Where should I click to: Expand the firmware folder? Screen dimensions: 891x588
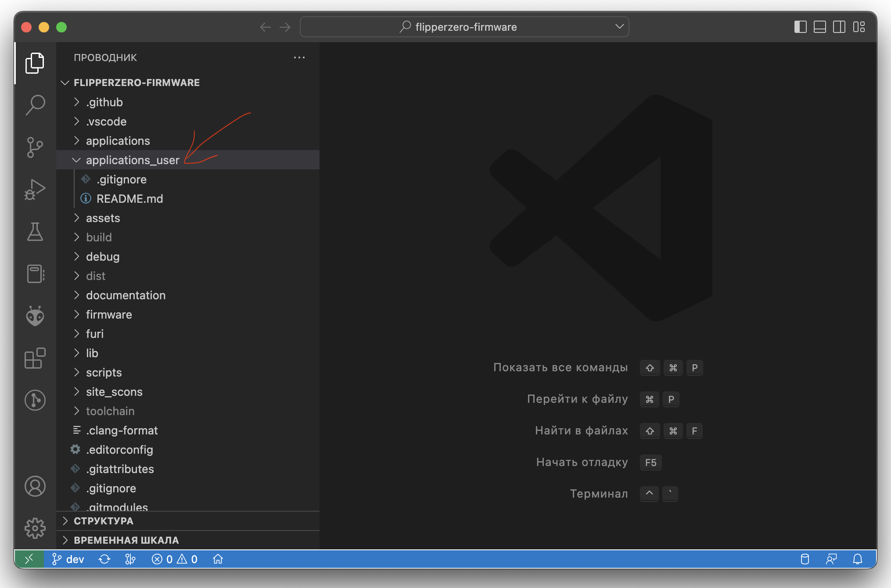pos(188,314)
